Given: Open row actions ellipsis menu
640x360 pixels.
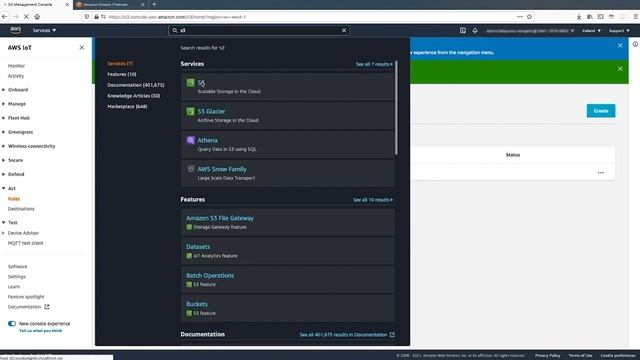Looking at the screenshot, I should pyautogui.click(x=600, y=173).
